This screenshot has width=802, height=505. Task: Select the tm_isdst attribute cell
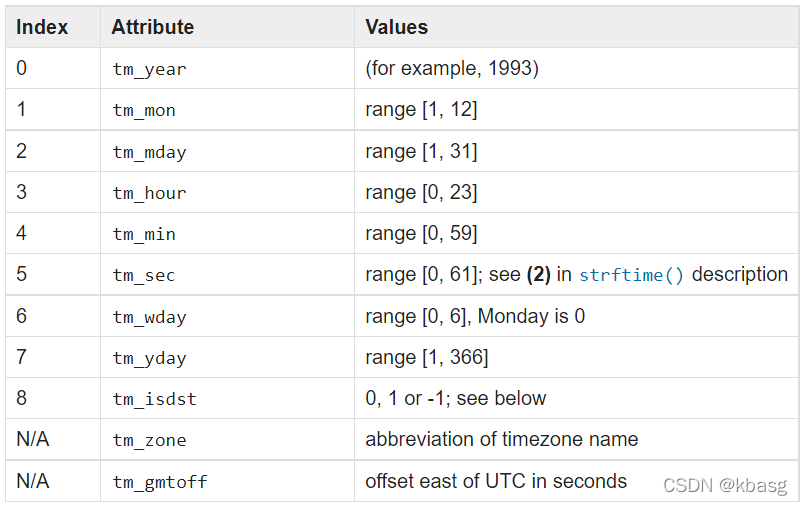click(154, 399)
